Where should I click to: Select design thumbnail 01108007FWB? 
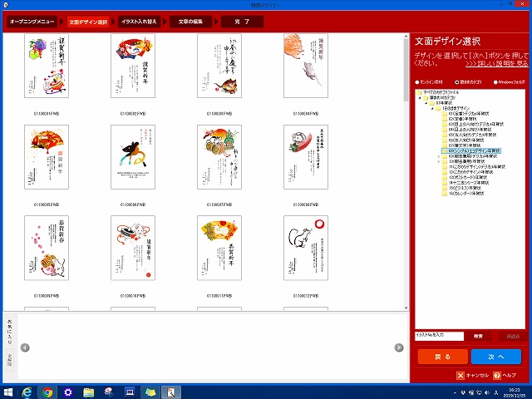[x=219, y=157]
